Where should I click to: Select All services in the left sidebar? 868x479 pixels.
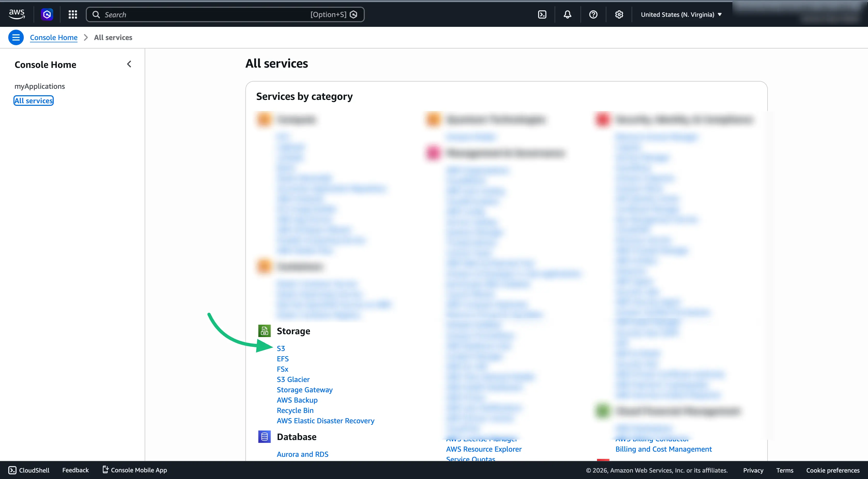pos(33,100)
